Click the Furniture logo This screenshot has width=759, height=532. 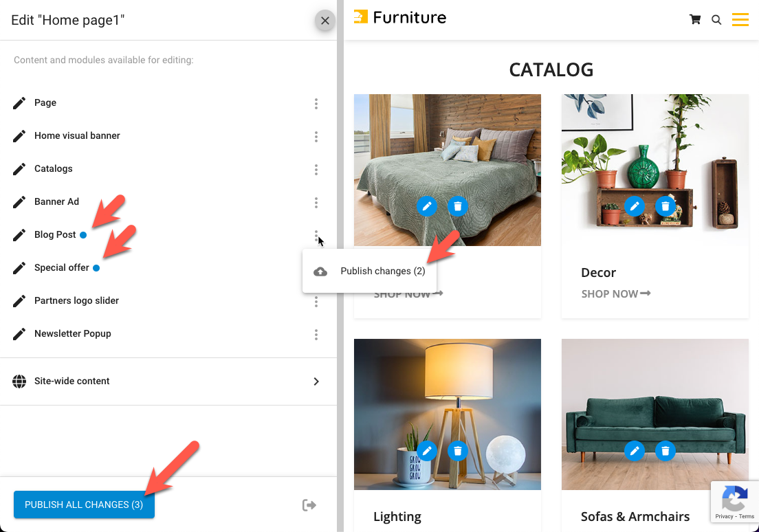coord(400,17)
